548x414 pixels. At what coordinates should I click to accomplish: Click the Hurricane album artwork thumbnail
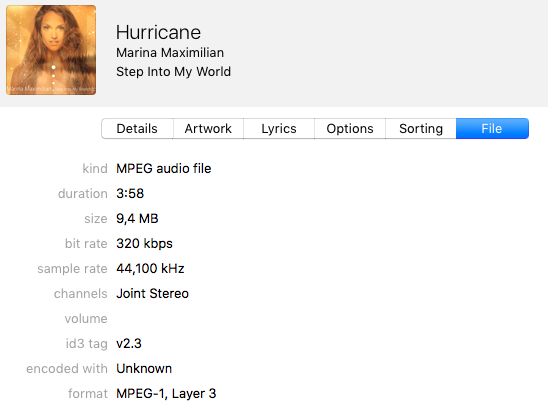coord(51,50)
